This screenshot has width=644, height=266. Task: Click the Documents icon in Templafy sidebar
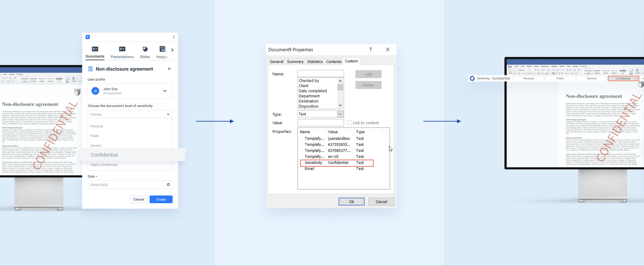pyautogui.click(x=95, y=49)
